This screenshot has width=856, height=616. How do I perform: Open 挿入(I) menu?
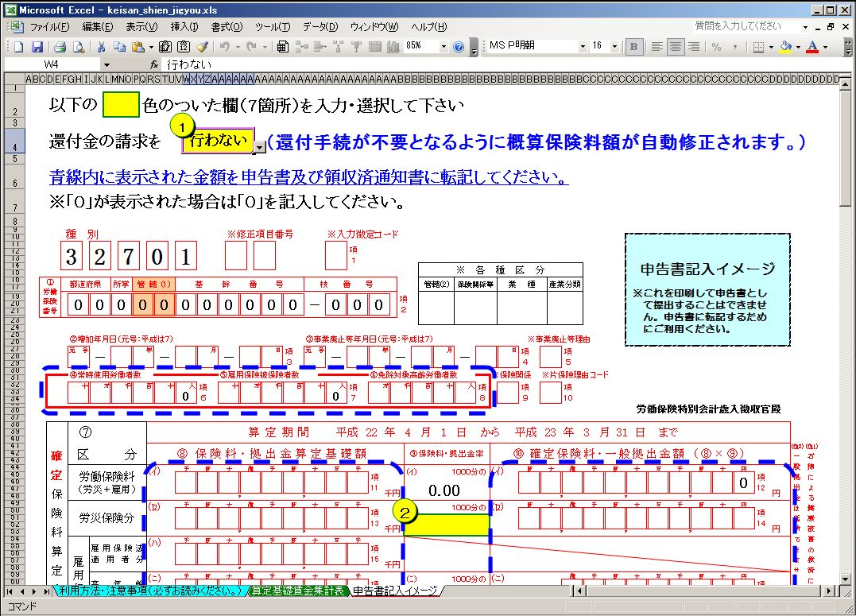tap(184, 26)
